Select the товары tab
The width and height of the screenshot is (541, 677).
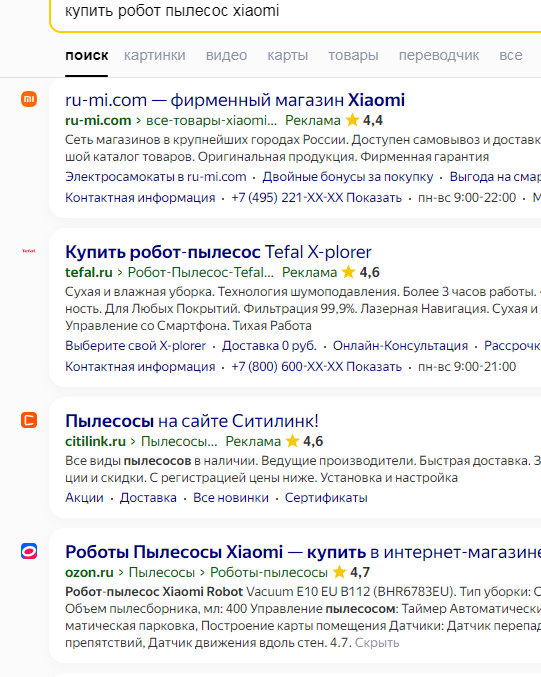click(x=353, y=55)
